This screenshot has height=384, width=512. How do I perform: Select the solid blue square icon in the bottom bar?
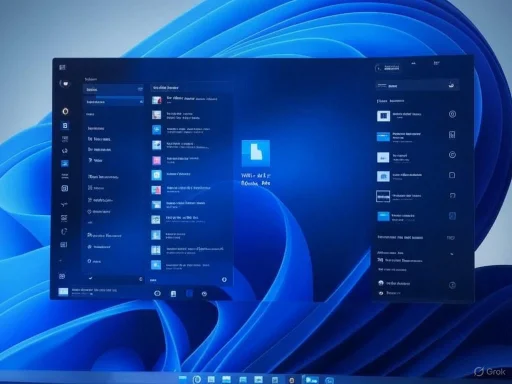pos(189,293)
